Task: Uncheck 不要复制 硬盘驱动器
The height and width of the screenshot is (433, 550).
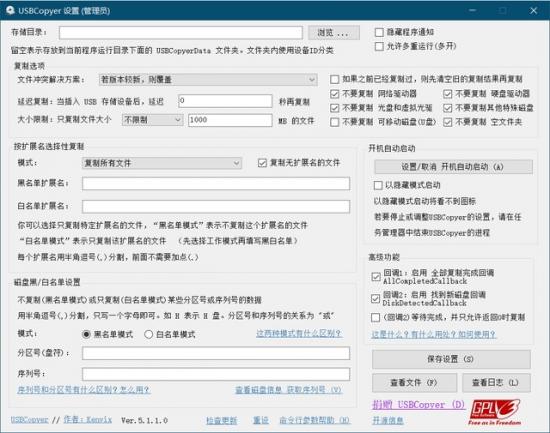Action: coord(447,94)
